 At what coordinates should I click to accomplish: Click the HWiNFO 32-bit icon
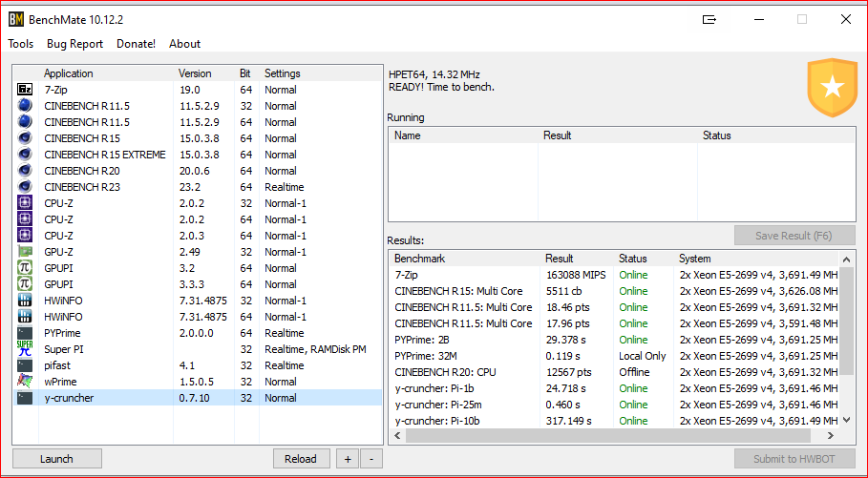(x=25, y=301)
